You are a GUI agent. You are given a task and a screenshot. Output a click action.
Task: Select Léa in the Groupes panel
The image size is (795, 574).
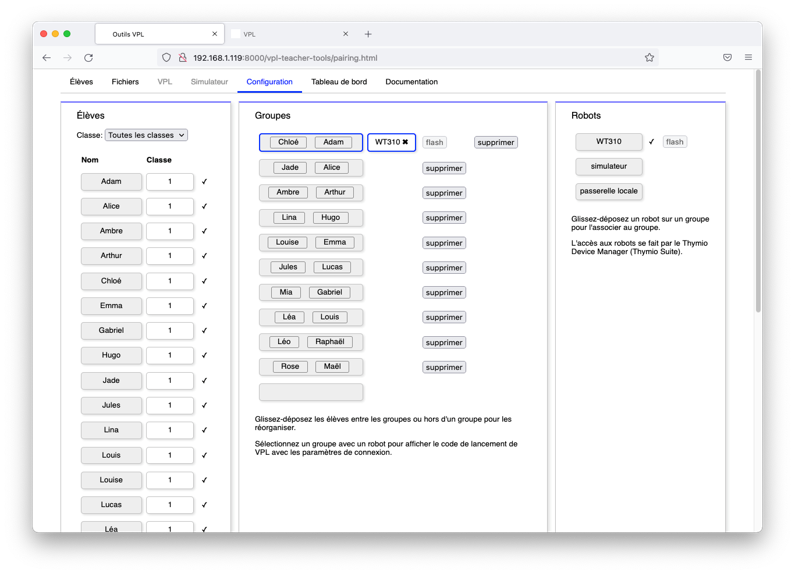coord(289,317)
